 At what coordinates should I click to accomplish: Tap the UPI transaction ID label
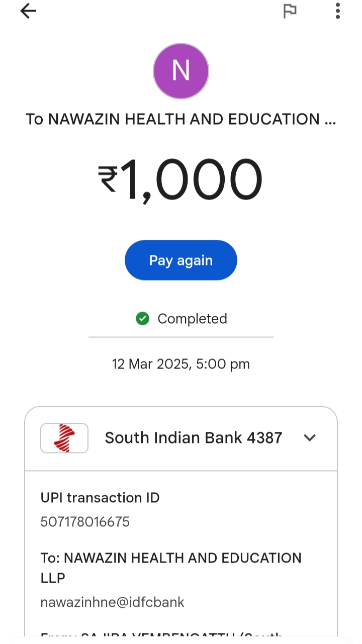tap(100, 498)
